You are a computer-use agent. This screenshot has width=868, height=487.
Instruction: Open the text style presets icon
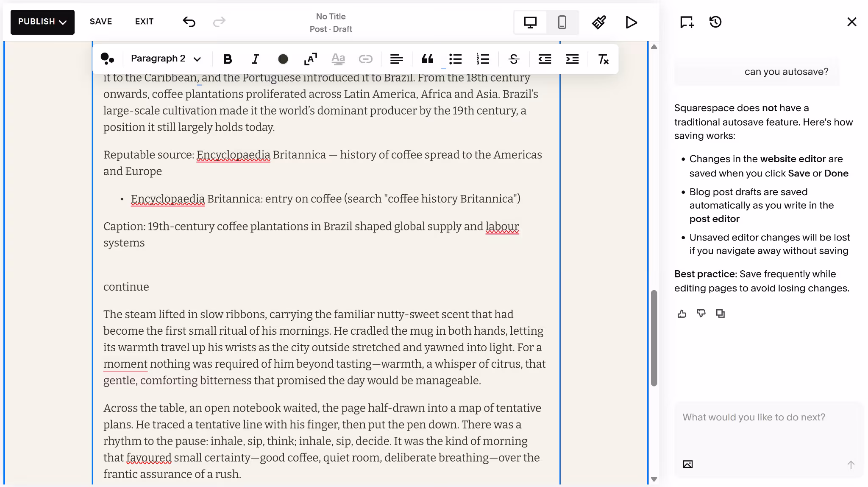pyautogui.click(x=107, y=59)
